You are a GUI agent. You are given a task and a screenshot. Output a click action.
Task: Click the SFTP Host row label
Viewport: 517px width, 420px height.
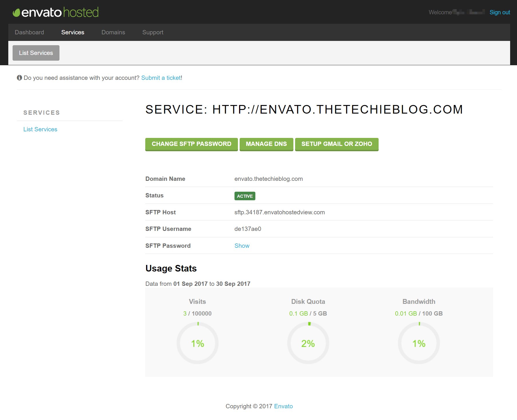coord(160,212)
